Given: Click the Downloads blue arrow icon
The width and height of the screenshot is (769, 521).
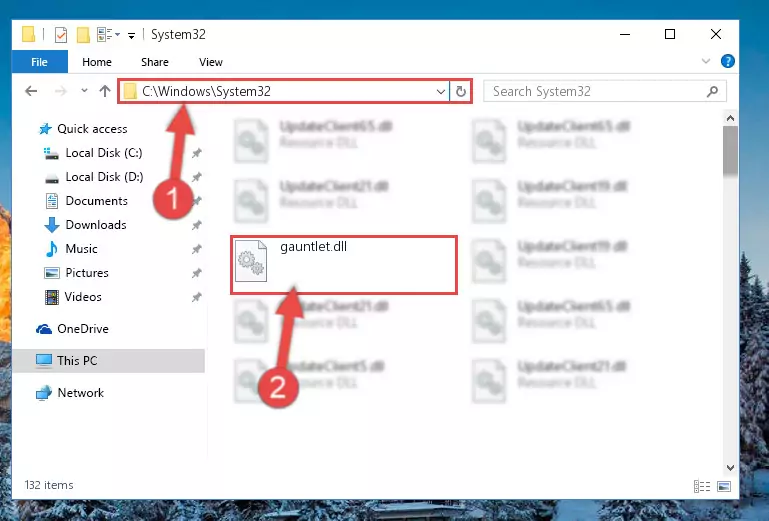Looking at the screenshot, I should pyautogui.click(x=51, y=225).
